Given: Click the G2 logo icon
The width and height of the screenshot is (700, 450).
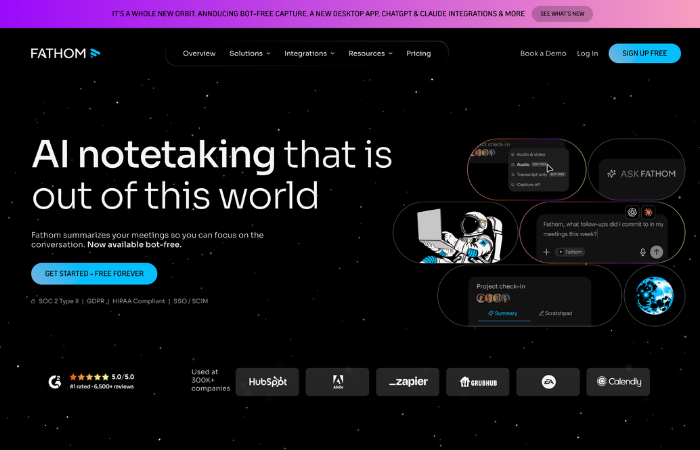Looking at the screenshot, I should [55, 382].
